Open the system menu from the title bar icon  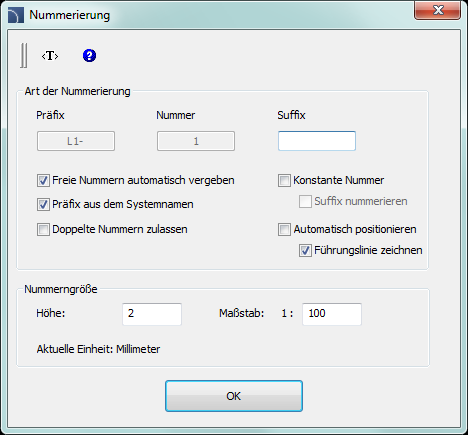(x=16, y=15)
